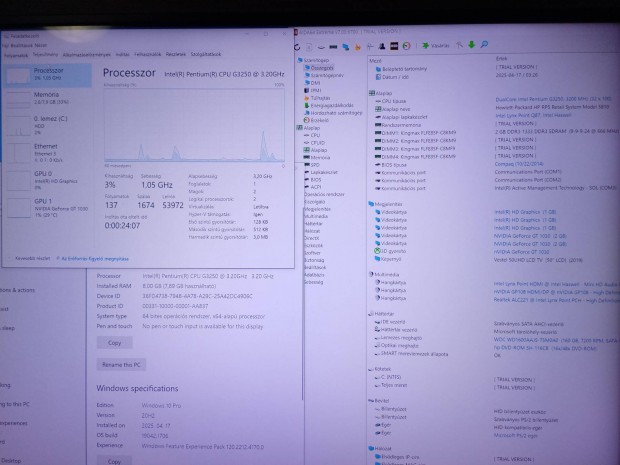Screen dimensions: 620x465
Task: Switch to the Részletek tab
Action: pyautogui.click(x=176, y=54)
